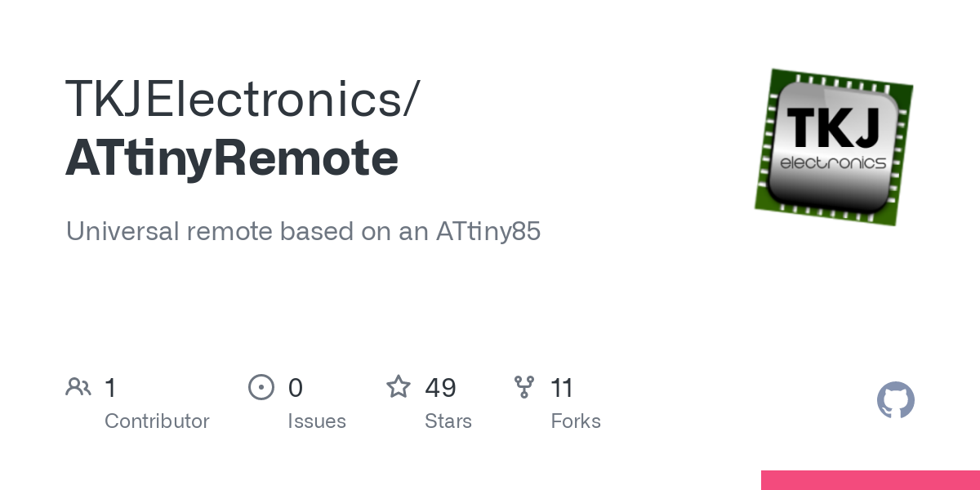Open the GitHub Octocat logo
Viewport: 980px width, 490px height.
tap(895, 401)
